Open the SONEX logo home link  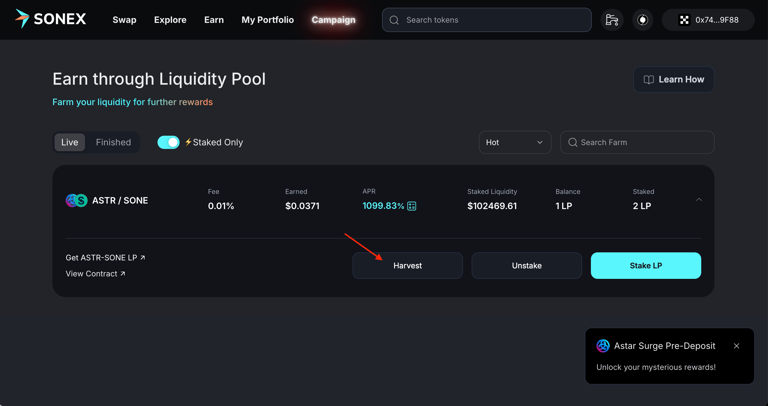tap(50, 19)
